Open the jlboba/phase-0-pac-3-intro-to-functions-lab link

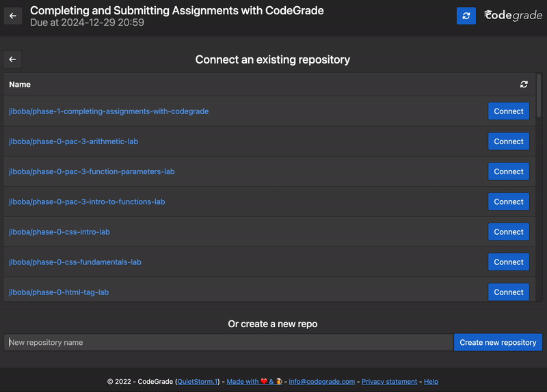(87, 201)
